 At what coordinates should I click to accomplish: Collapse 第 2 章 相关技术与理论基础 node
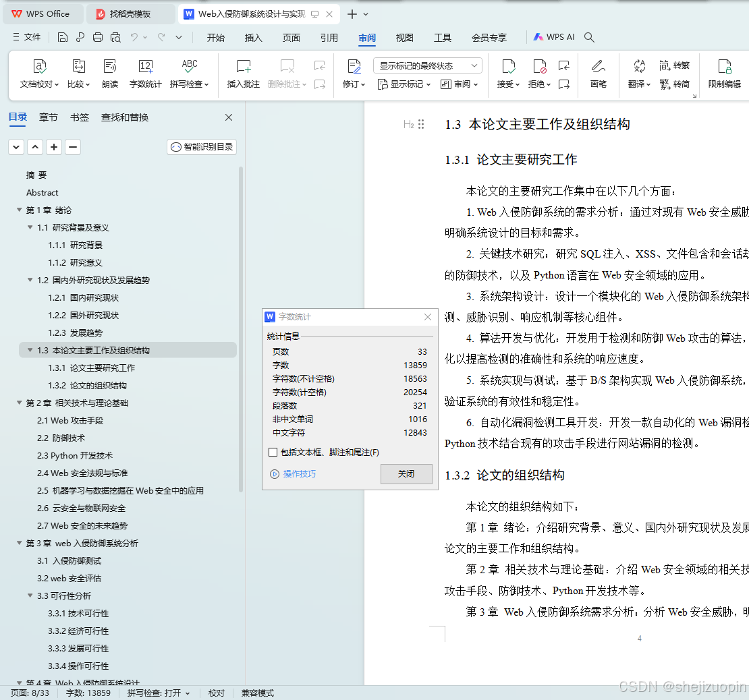(19, 403)
